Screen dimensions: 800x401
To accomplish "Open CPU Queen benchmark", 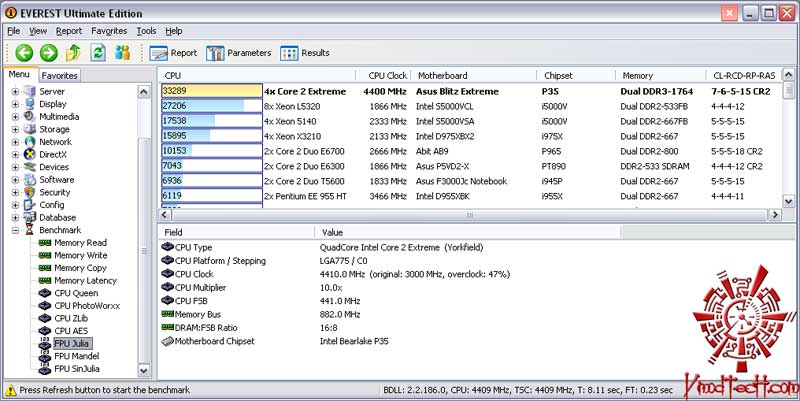I will pyautogui.click(x=76, y=293).
